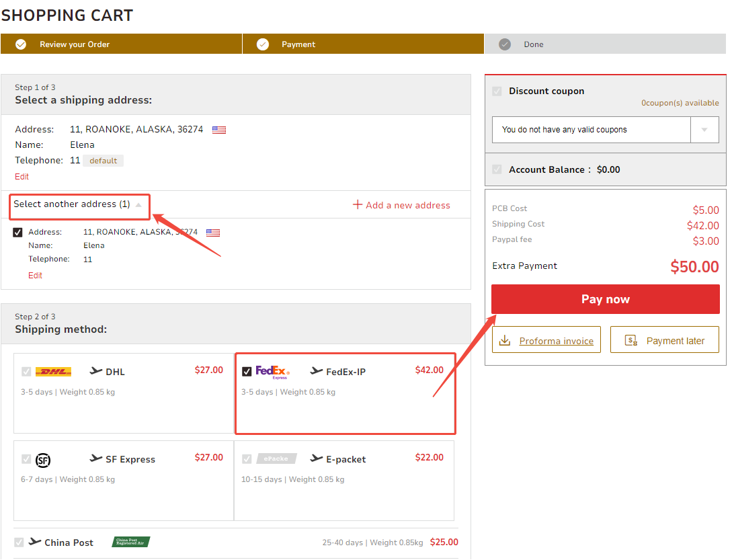
Task: Tick the Discount coupon checkbox
Action: pos(497,91)
